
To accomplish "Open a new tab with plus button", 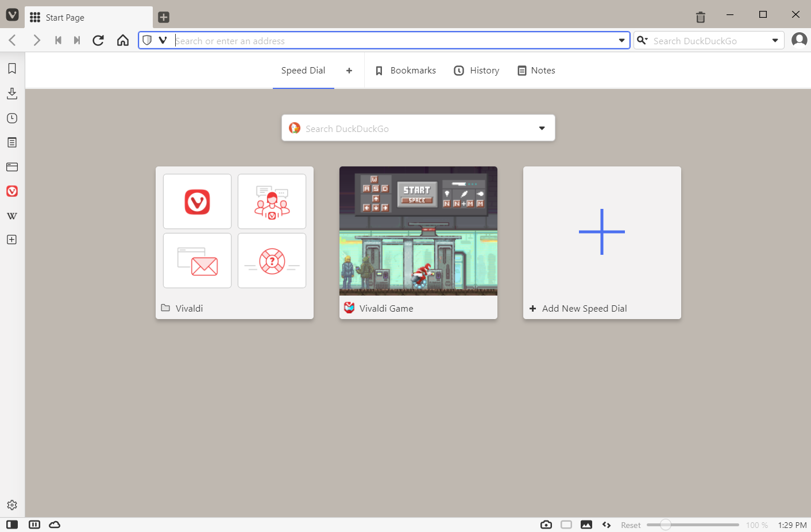I will click(x=164, y=17).
